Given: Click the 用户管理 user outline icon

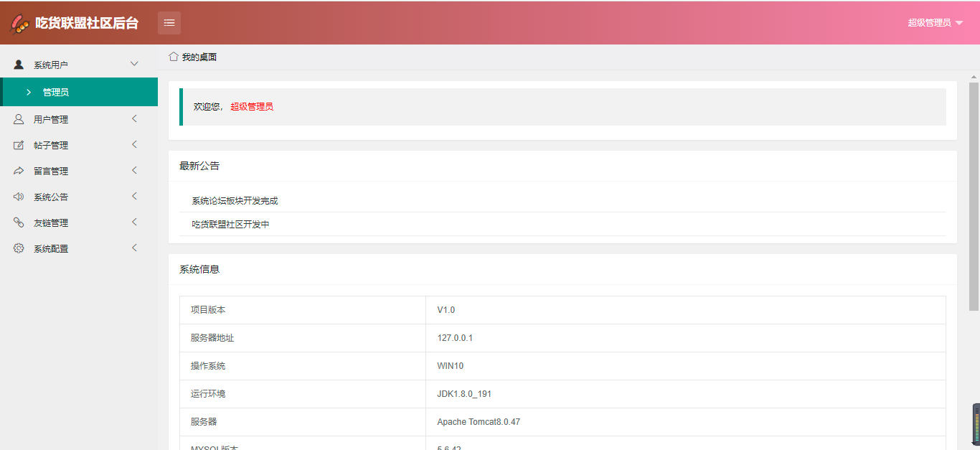Looking at the screenshot, I should coord(19,119).
